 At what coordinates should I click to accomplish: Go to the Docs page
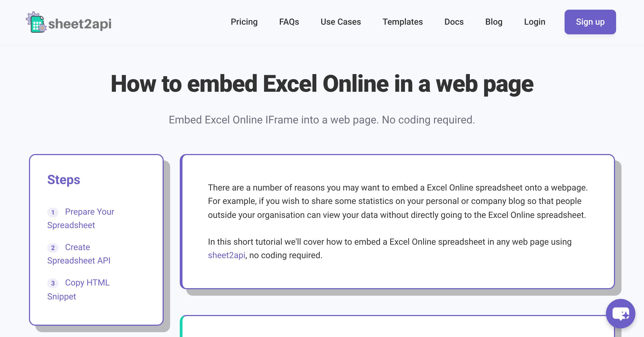click(454, 22)
